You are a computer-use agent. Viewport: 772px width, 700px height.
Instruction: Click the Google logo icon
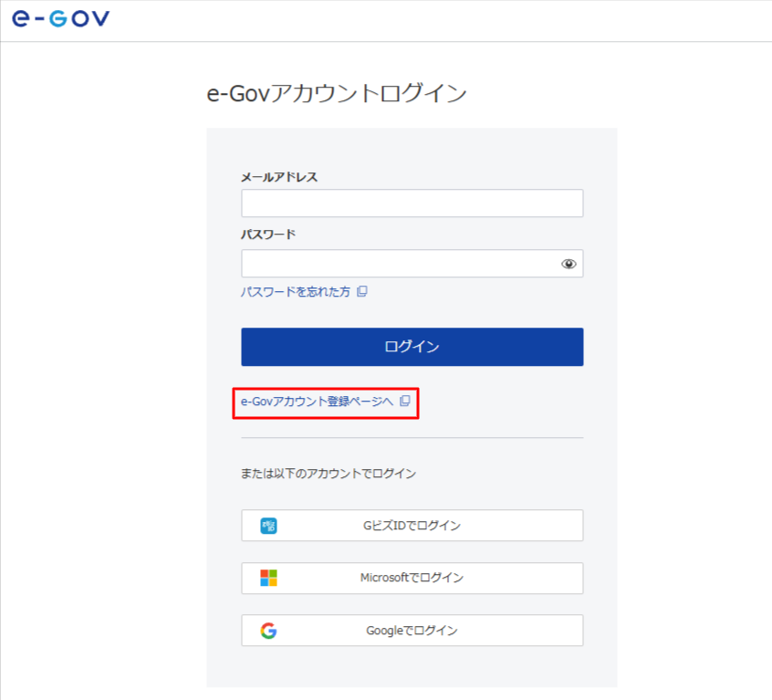point(268,631)
